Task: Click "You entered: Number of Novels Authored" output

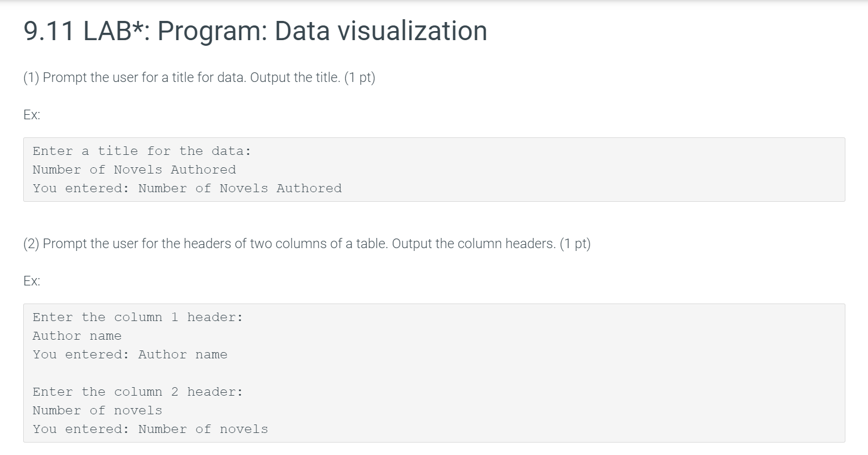Action: pos(186,188)
